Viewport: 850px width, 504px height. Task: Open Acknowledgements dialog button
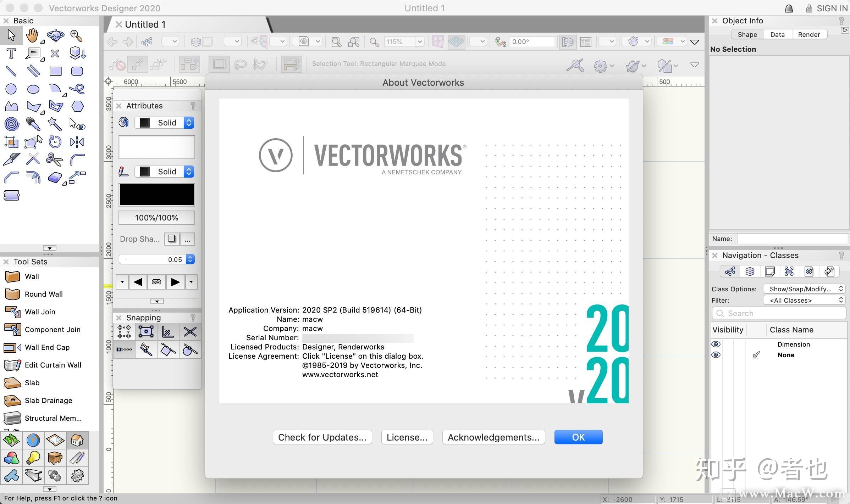pos(493,437)
